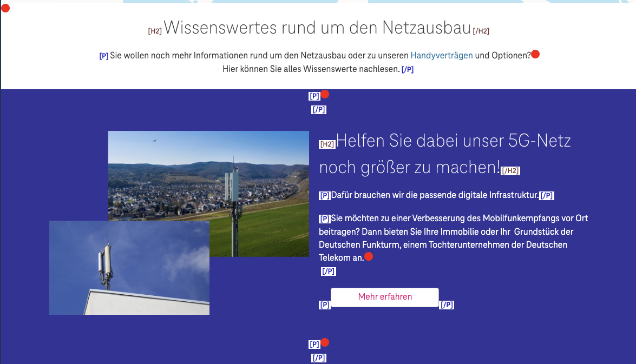Click the red dot marker near 'und Optionen?'
636x364 pixels.
point(535,54)
